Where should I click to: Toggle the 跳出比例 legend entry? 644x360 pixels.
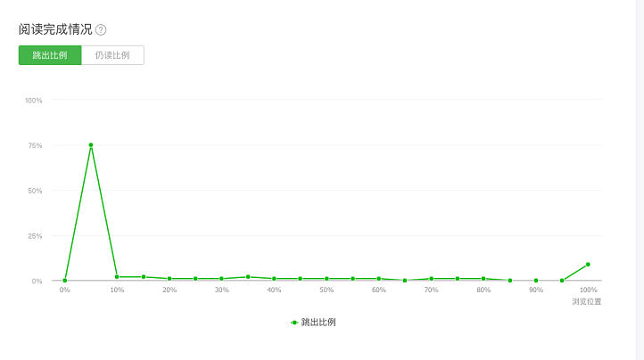[x=313, y=323]
